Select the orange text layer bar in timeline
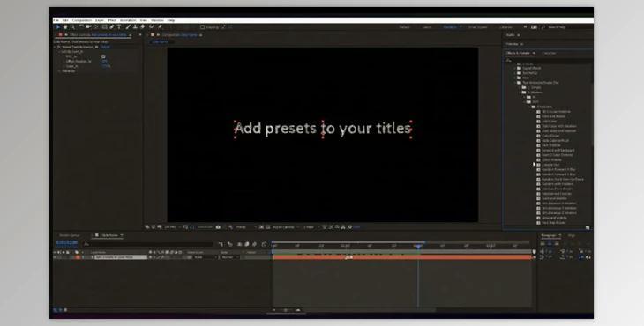The image size is (644, 326). [402, 257]
